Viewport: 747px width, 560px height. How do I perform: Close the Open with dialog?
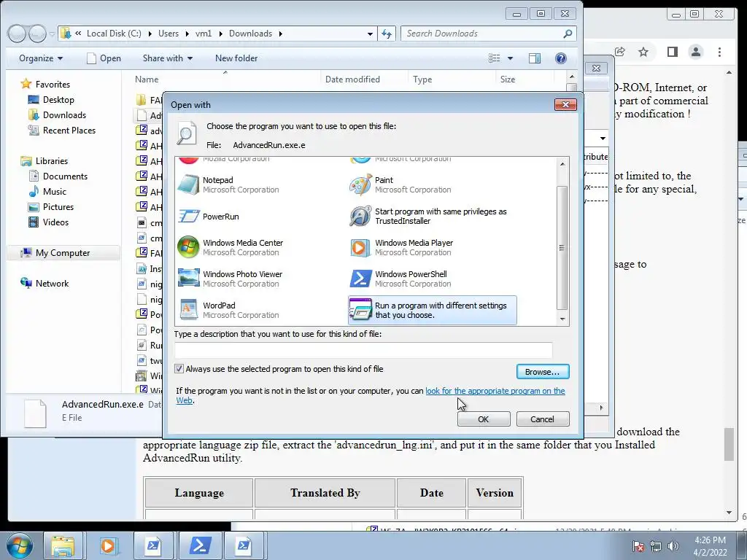pos(565,104)
